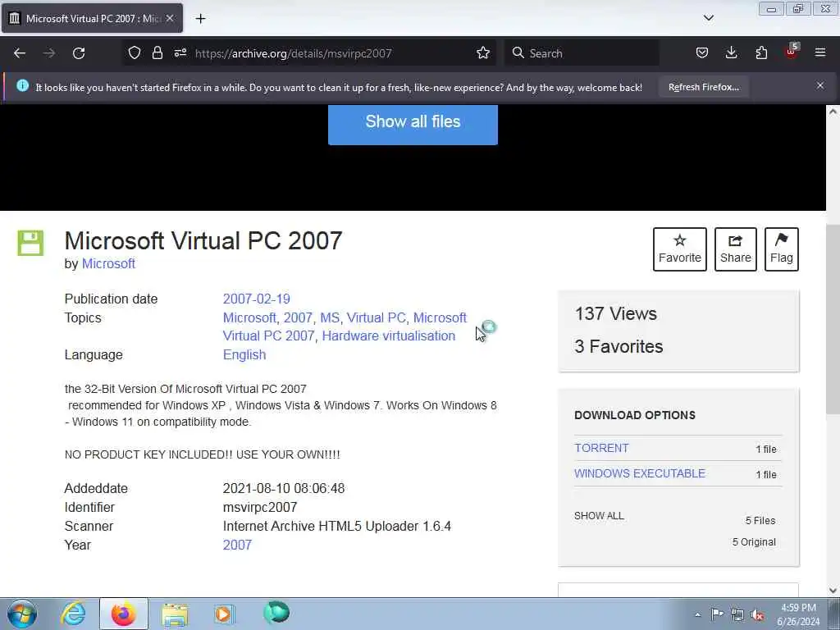Open the Year 2007 link
This screenshot has width=840, height=630.
(x=237, y=545)
